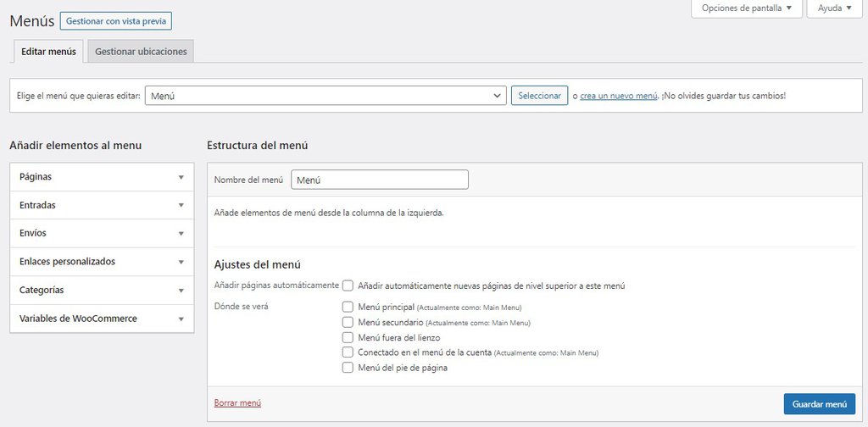The image size is (868, 427).
Task: Open the Ayuda dropdown
Action: (834, 8)
